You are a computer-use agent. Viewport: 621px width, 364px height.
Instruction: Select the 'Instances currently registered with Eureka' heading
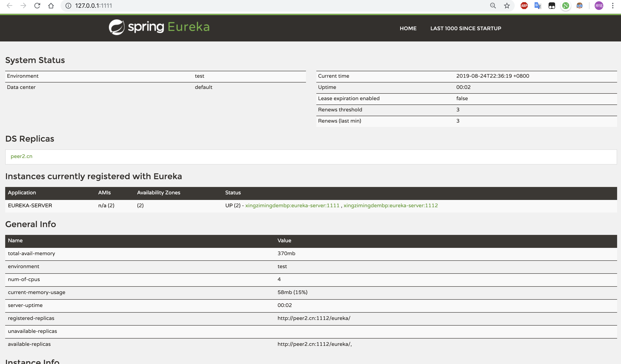tap(94, 176)
